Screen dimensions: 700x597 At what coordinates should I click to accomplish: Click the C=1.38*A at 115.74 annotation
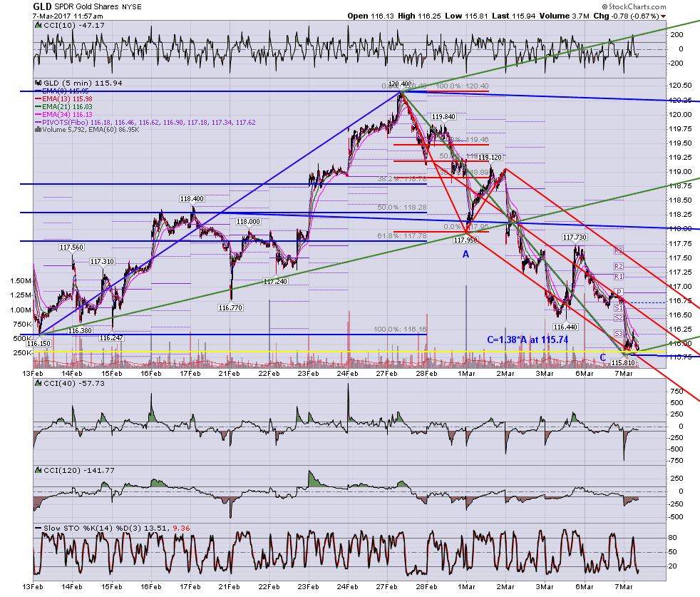(x=527, y=340)
